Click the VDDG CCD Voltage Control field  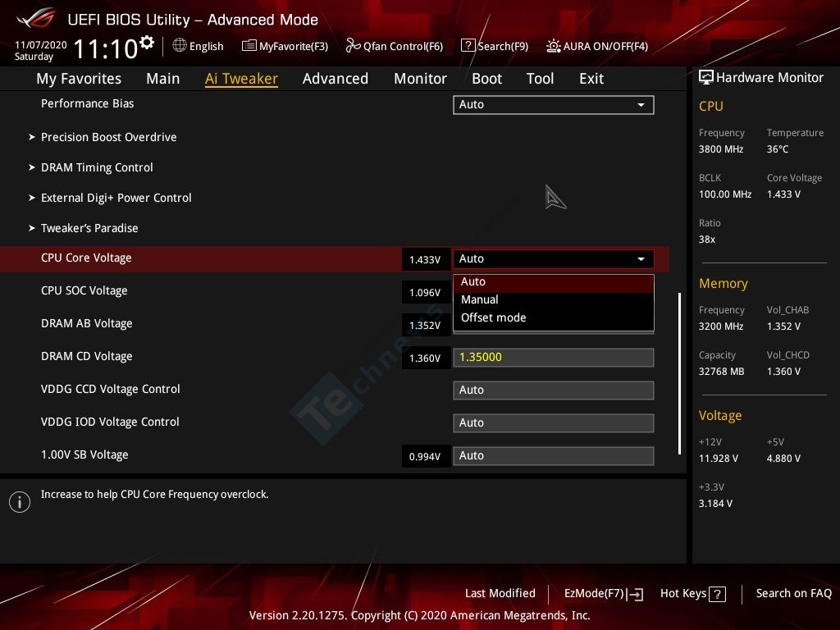point(554,390)
